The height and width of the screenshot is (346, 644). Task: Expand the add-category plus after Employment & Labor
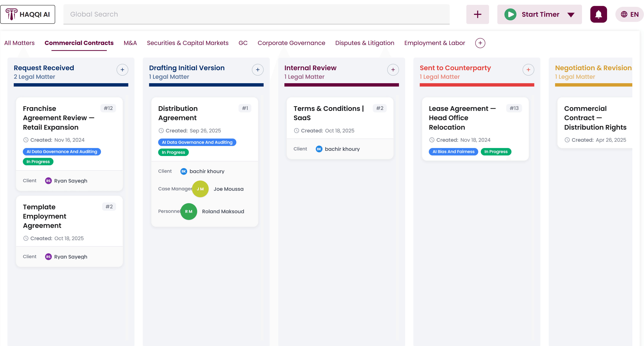click(480, 43)
